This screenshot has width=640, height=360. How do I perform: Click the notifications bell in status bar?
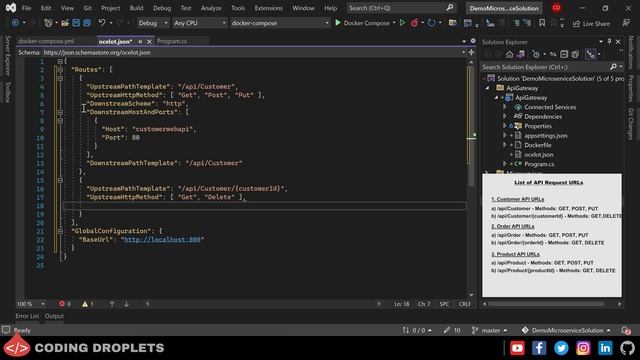click(626, 330)
